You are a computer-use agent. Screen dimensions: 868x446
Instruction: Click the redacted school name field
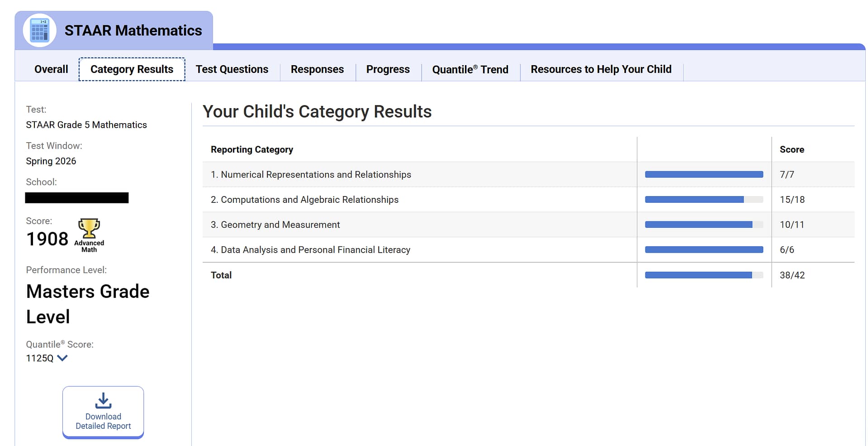pos(77,198)
